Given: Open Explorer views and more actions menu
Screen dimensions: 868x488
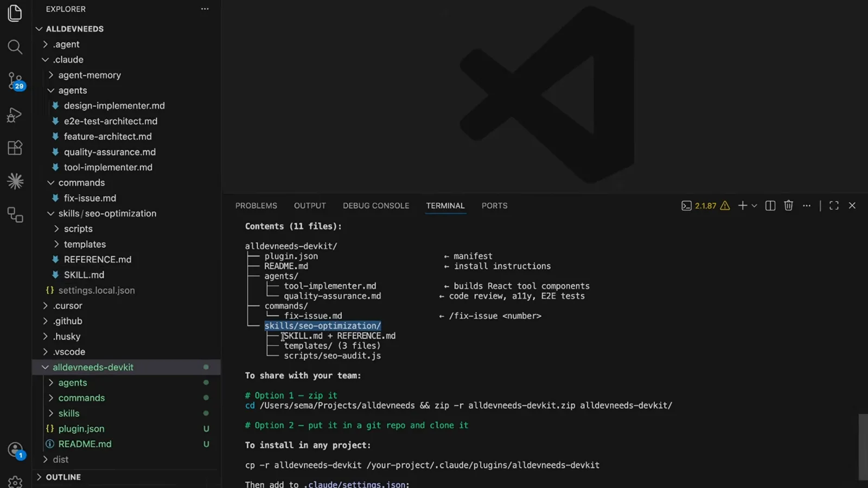Looking at the screenshot, I should [205, 9].
